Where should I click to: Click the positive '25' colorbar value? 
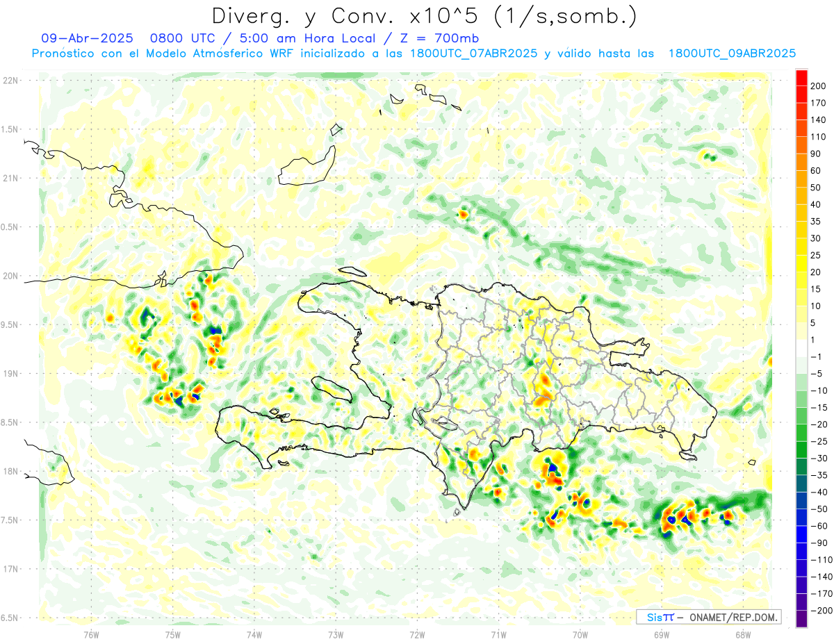pos(816,256)
